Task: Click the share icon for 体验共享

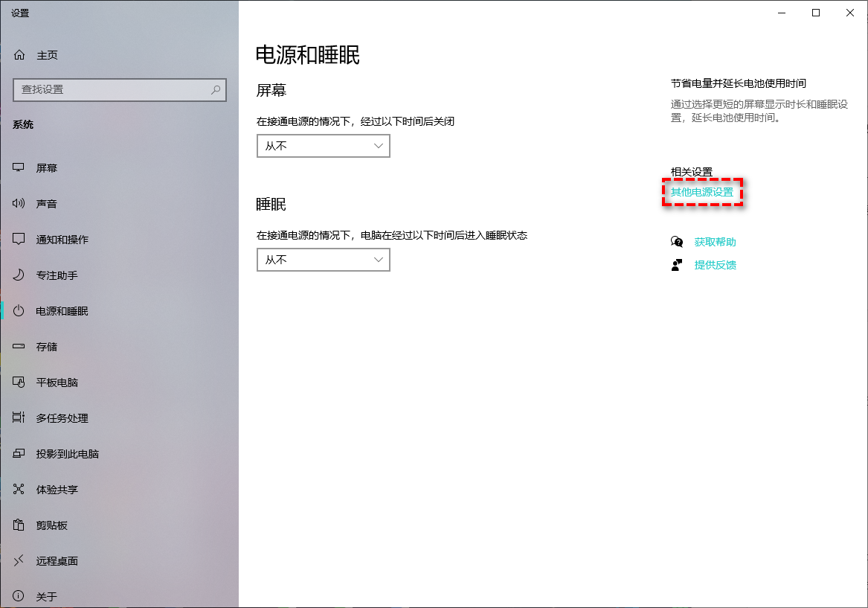Action: (x=19, y=489)
